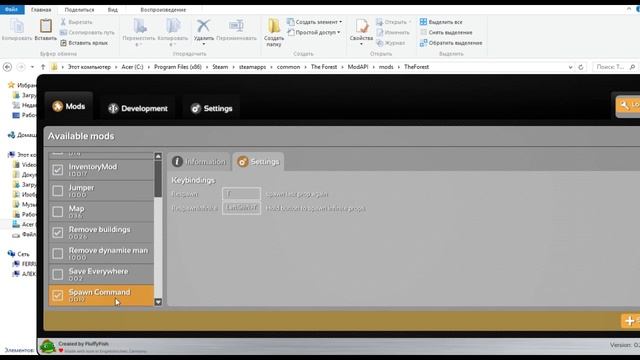Click the Mods tab puzzle icon
The width and height of the screenshot is (640, 360).
click(58, 106)
